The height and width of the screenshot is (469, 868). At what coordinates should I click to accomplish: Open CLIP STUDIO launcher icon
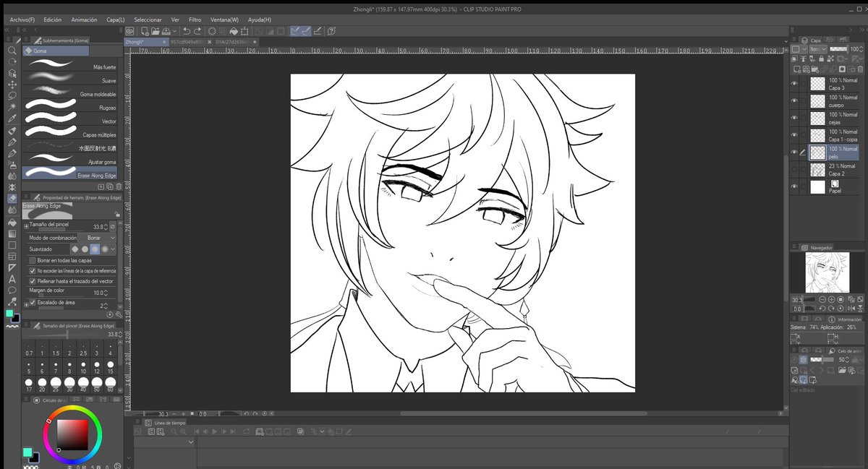129,31
